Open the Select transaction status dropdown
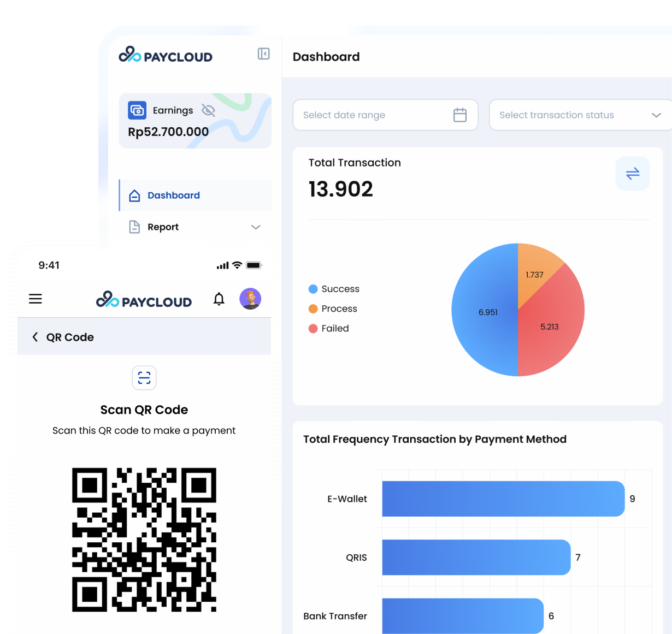The image size is (672, 634). point(580,115)
